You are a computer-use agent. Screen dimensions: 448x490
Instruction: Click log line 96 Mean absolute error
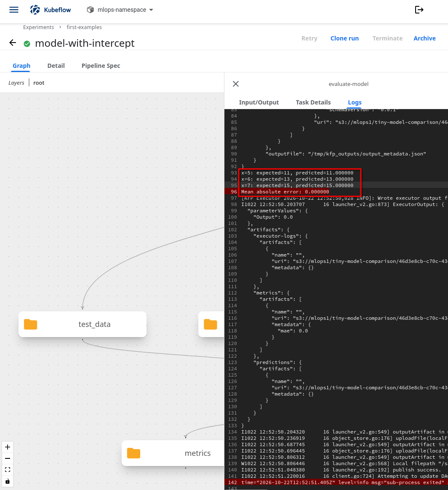pyautogui.click(x=285, y=192)
